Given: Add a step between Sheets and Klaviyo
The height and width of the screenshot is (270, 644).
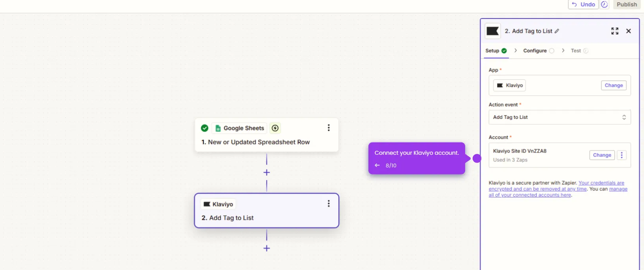Looking at the screenshot, I should point(267,172).
